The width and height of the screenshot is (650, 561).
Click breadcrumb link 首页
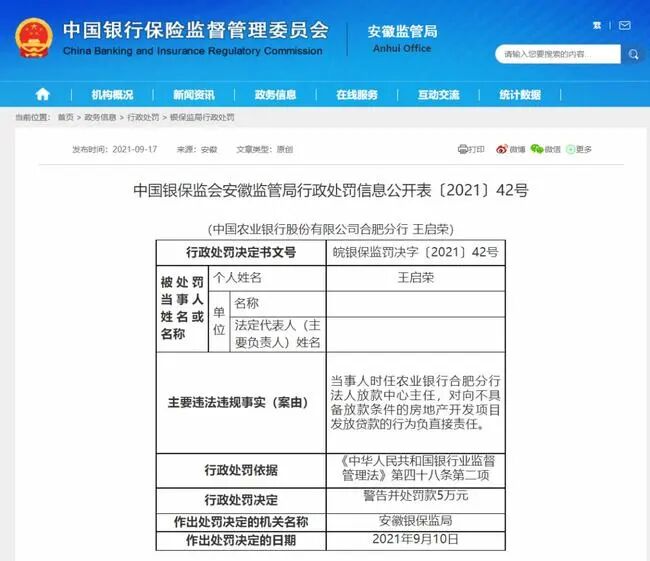(65, 117)
